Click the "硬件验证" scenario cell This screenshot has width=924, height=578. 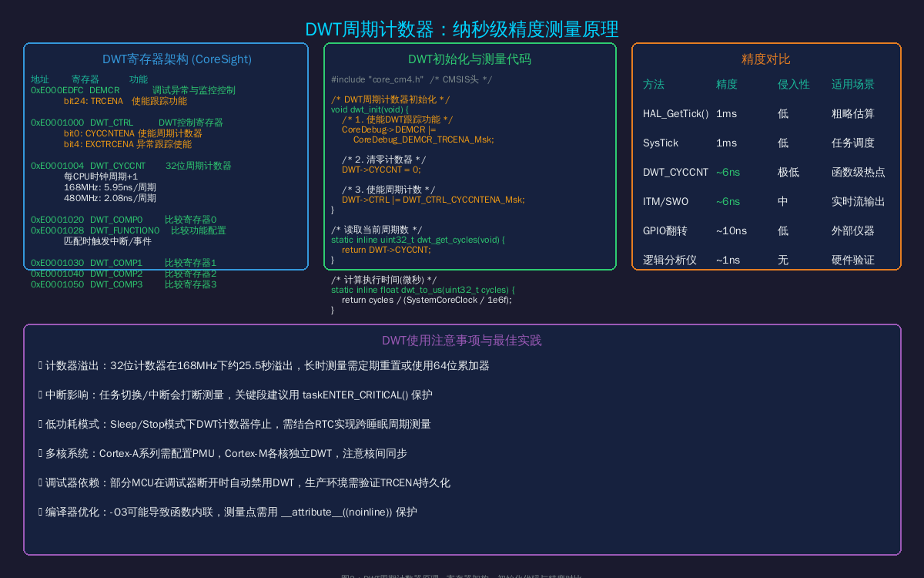point(853,260)
